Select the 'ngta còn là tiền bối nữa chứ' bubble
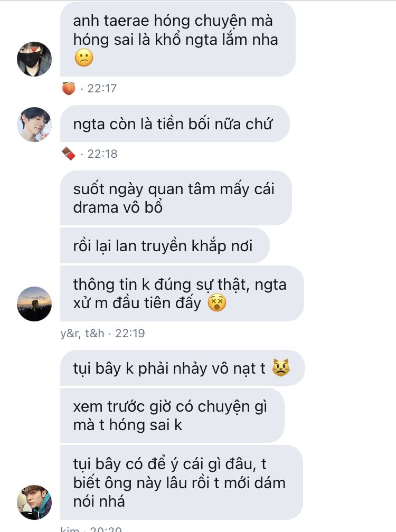The width and height of the screenshot is (396, 532). pyautogui.click(x=175, y=124)
